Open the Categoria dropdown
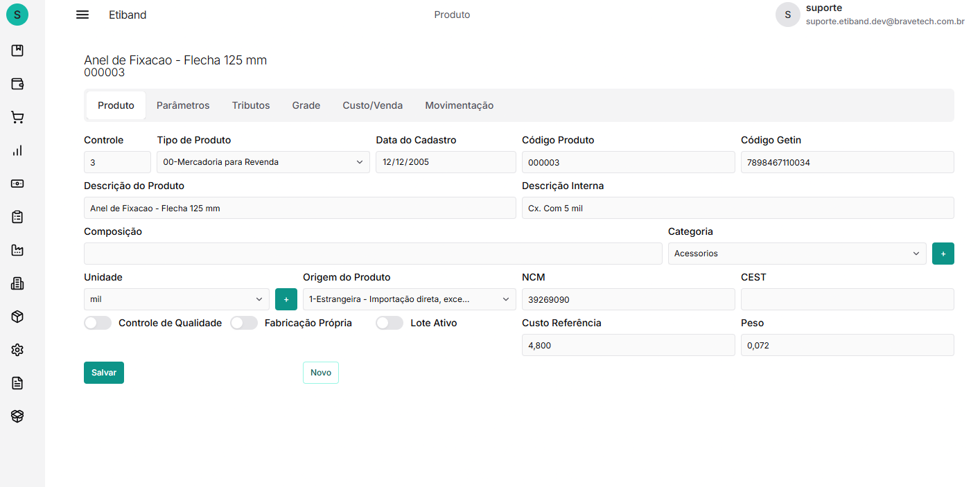 click(x=796, y=254)
